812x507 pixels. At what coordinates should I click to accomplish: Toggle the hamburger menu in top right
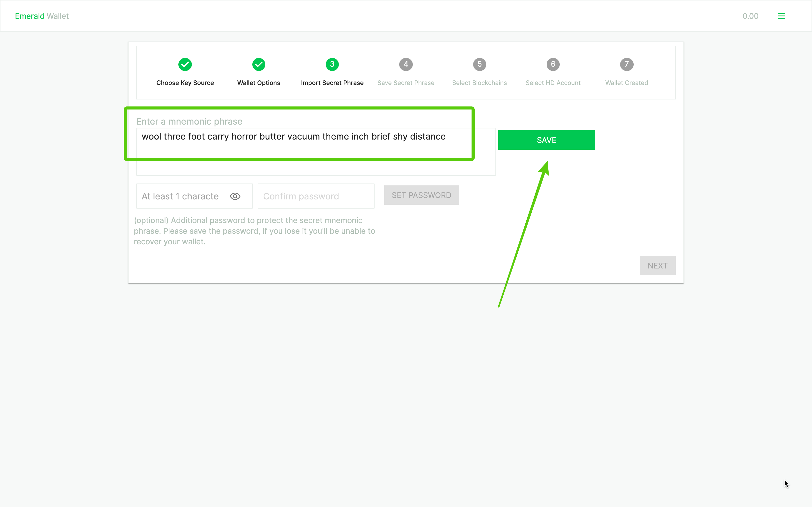(x=782, y=16)
